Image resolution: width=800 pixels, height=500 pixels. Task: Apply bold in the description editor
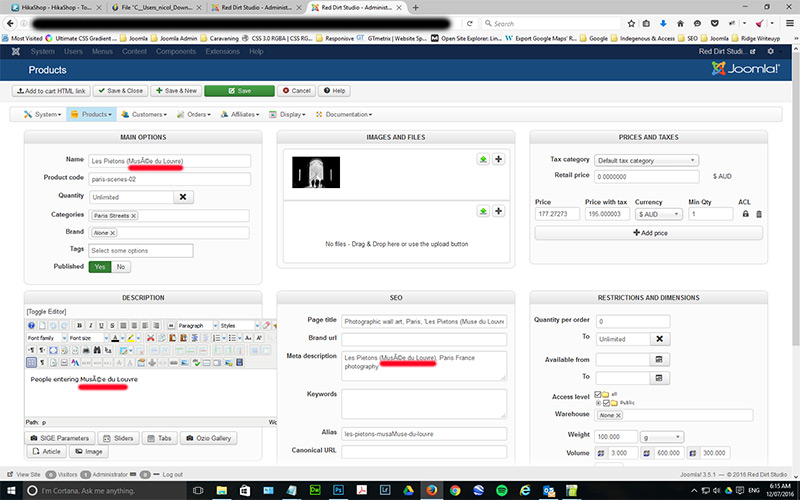pyautogui.click(x=80, y=326)
